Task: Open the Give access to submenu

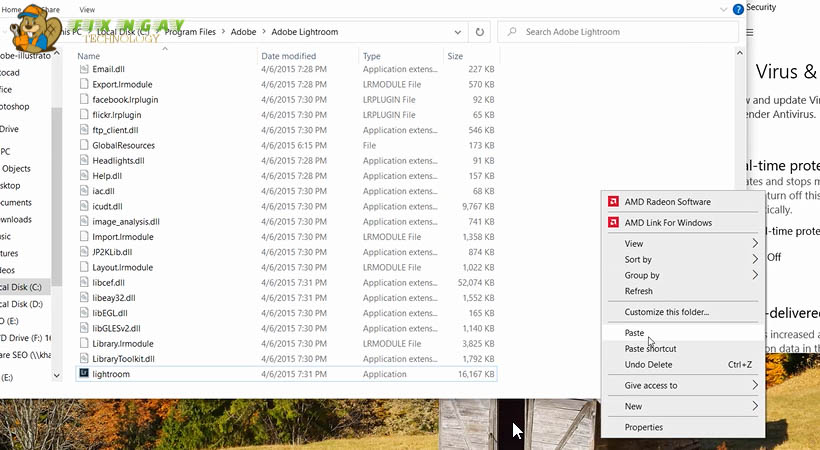Action: [755, 385]
